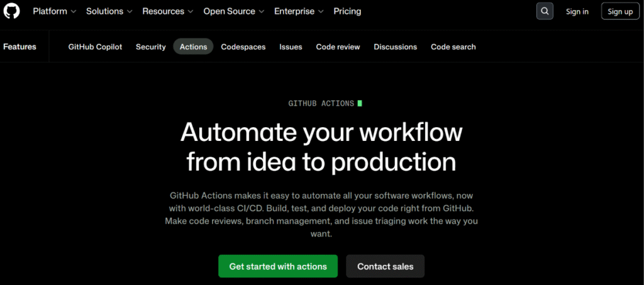Click Get started with actions button

(x=278, y=266)
